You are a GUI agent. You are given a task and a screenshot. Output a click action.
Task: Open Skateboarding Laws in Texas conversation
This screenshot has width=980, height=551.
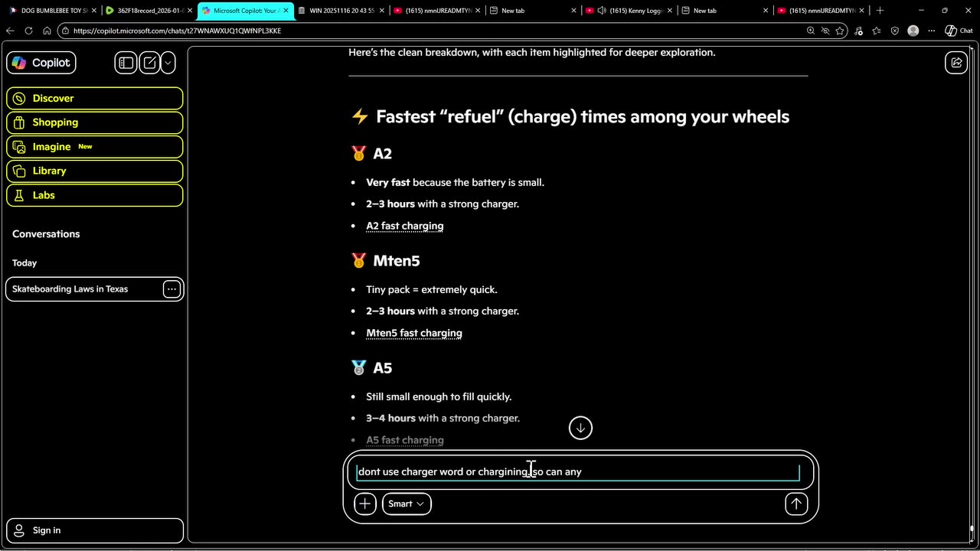pyautogui.click(x=84, y=289)
